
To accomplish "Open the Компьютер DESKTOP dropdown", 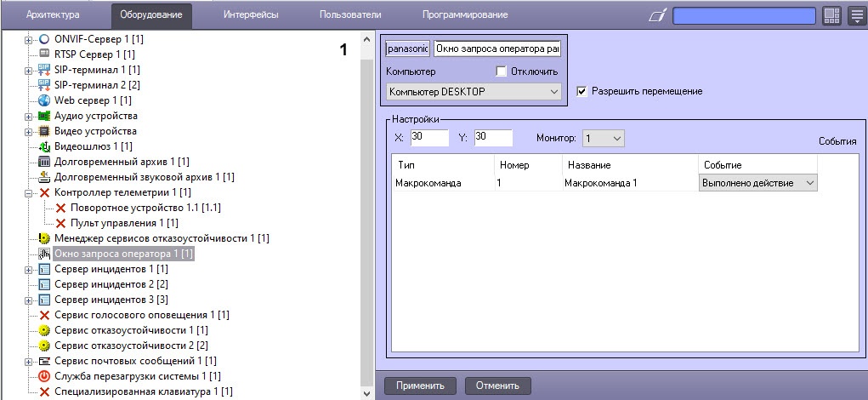I will [474, 91].
